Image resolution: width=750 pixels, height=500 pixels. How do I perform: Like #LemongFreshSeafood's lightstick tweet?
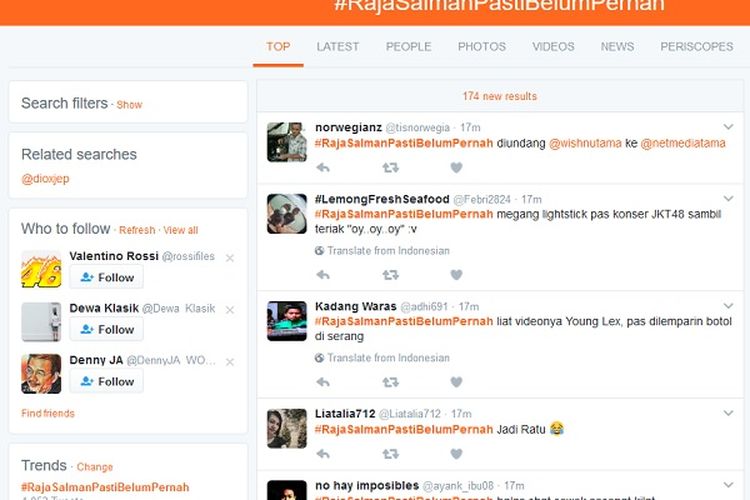pyautogui.click(x=456, y=275)
